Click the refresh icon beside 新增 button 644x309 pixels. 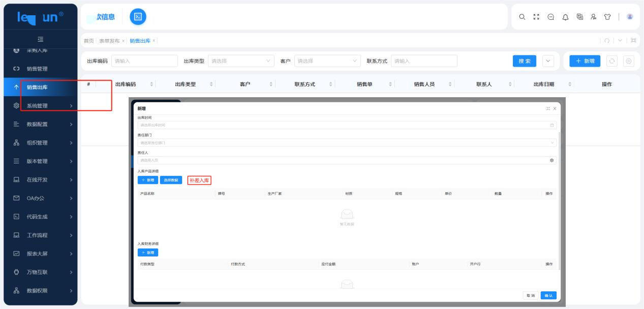tap(611, 61)
